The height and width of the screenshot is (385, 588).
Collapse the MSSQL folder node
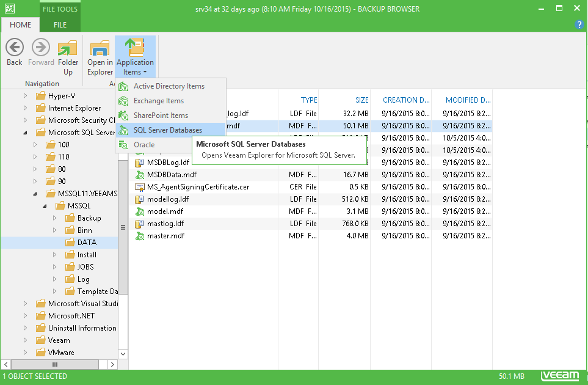[x=45, y=206]
